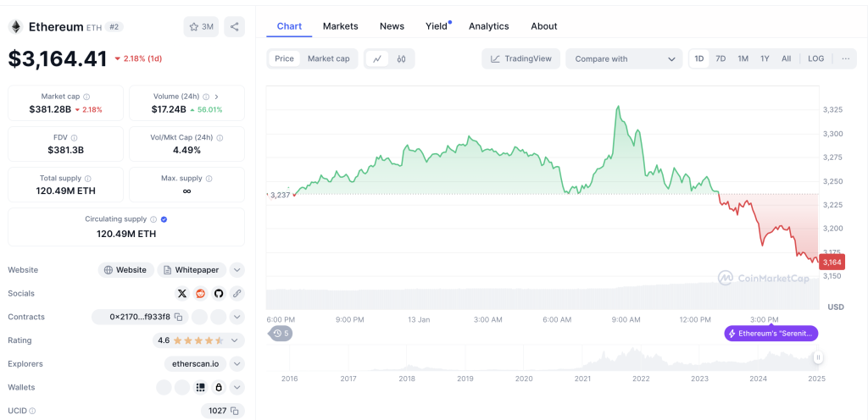Open the Compare with dropdown
The height and width of the screenshot is (420, 868).
pos(625,58)
